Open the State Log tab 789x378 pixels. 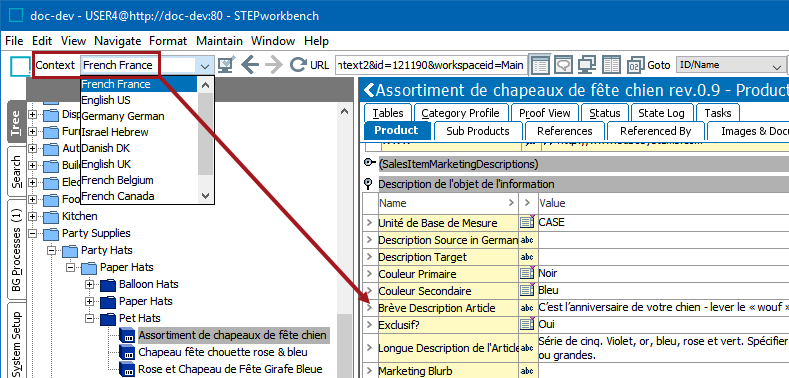click(x=661, y=113)
